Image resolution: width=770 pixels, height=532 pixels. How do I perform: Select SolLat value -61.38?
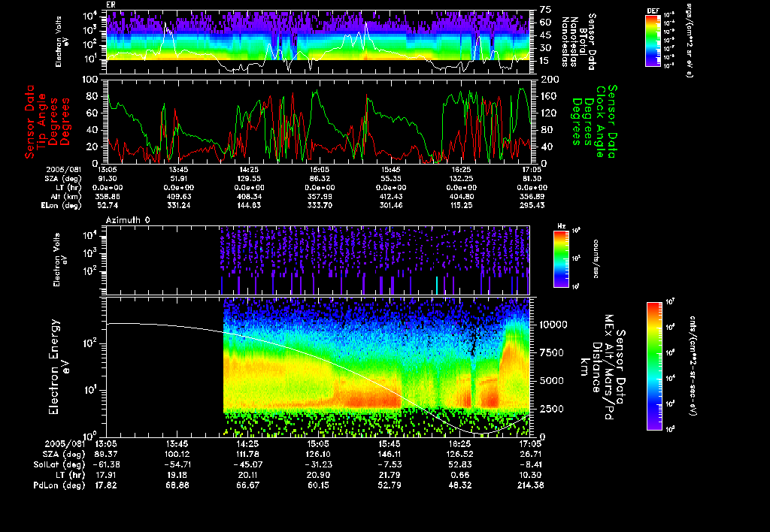coord(106,465)
